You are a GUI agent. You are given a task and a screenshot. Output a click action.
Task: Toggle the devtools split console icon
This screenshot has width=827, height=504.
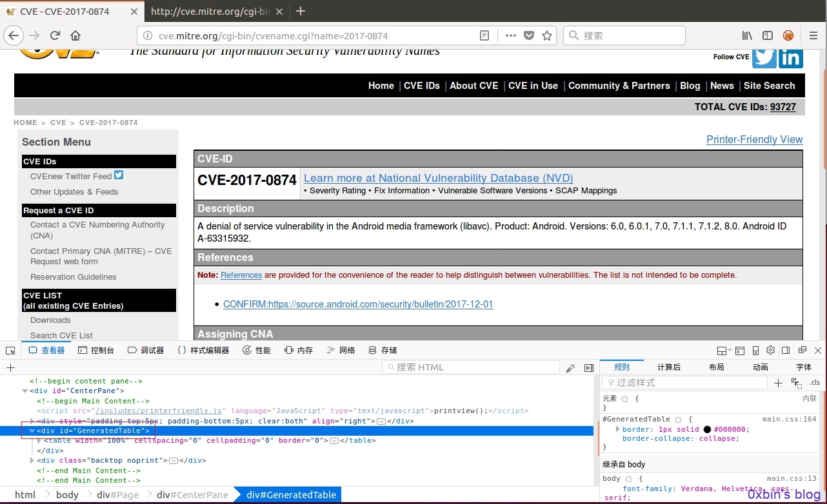[740, 351]
